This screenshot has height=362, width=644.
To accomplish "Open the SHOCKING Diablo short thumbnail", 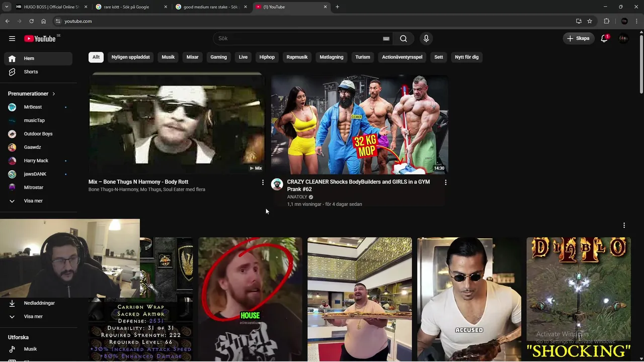I will 579,300.
